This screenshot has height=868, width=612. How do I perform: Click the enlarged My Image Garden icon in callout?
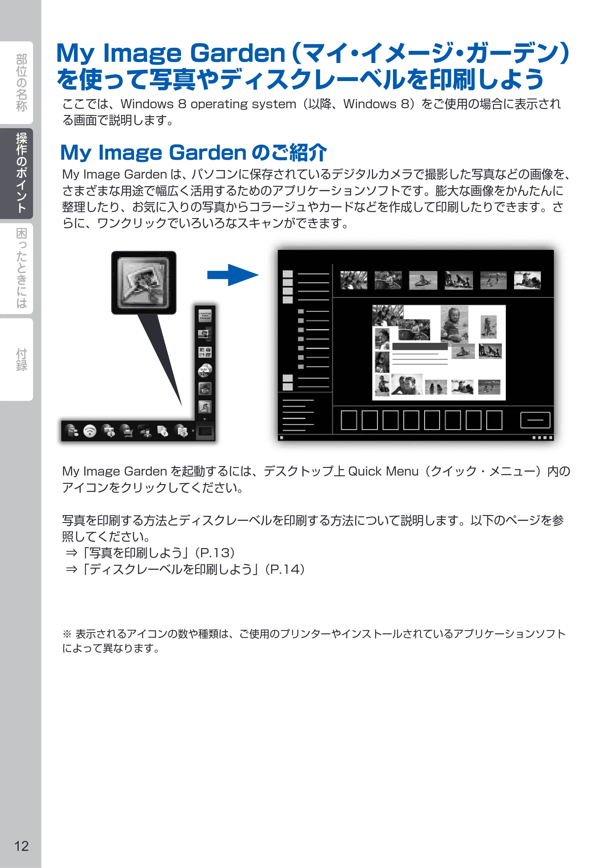click(144, 282)
